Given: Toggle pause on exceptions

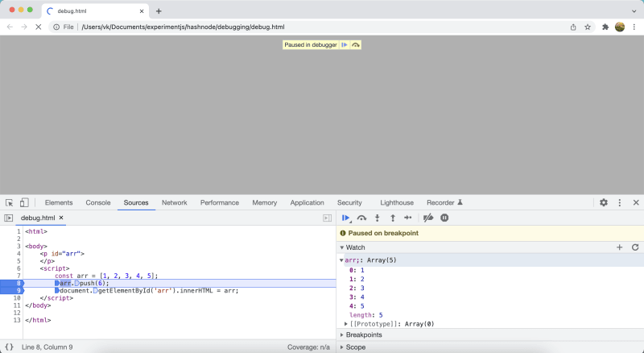Looking at the screenshot, I should click(x=444, y=218).
